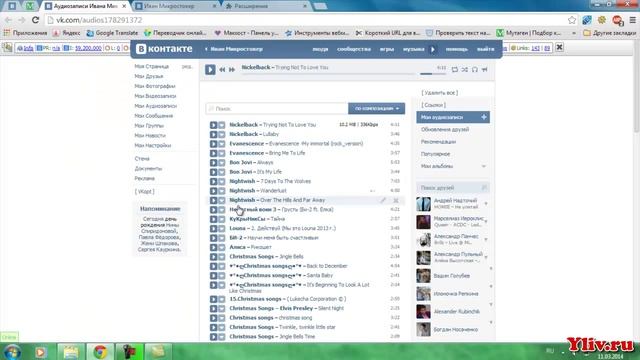Reload the page with the Chrome refresh button
The height and width of the screenshot is (360, 640).
click(x=36, y=20)
